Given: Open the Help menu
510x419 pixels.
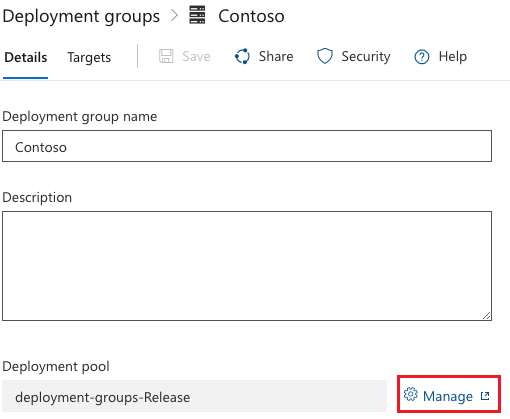Looking at the screenshot, I should (x=453, y=56).
